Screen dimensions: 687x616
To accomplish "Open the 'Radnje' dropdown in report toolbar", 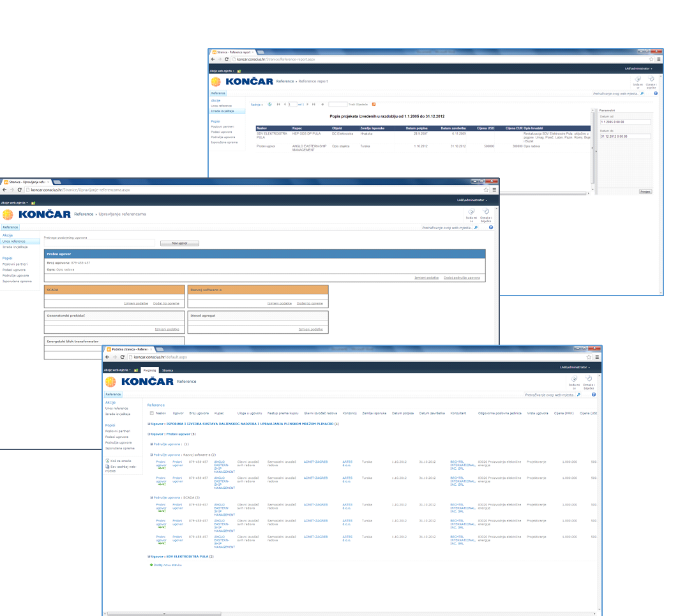I will (257, 104).
